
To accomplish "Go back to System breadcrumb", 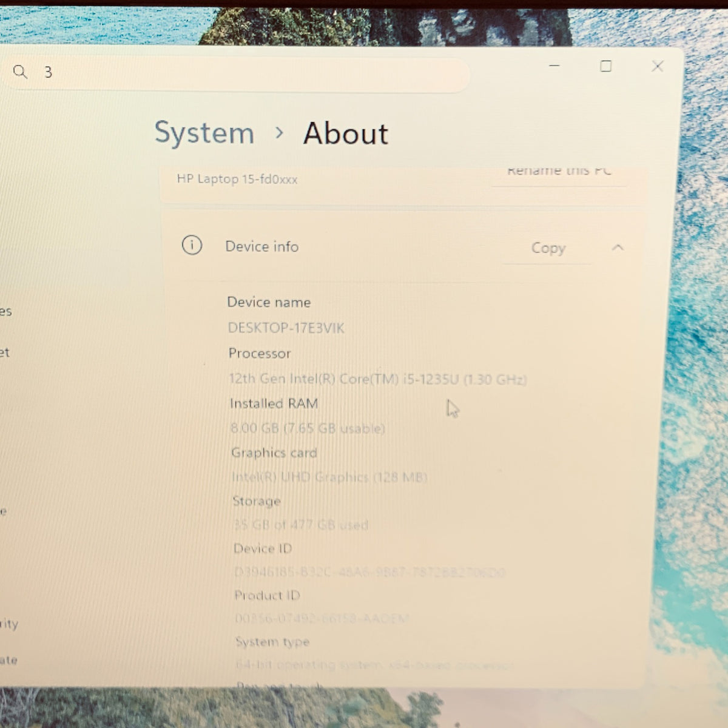I will click(x=204, y=132).
